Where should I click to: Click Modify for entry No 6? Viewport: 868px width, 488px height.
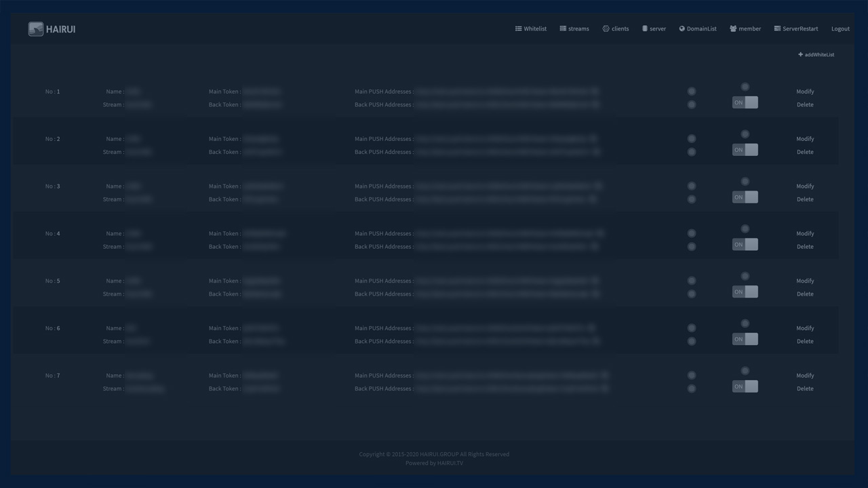point(805,328)
